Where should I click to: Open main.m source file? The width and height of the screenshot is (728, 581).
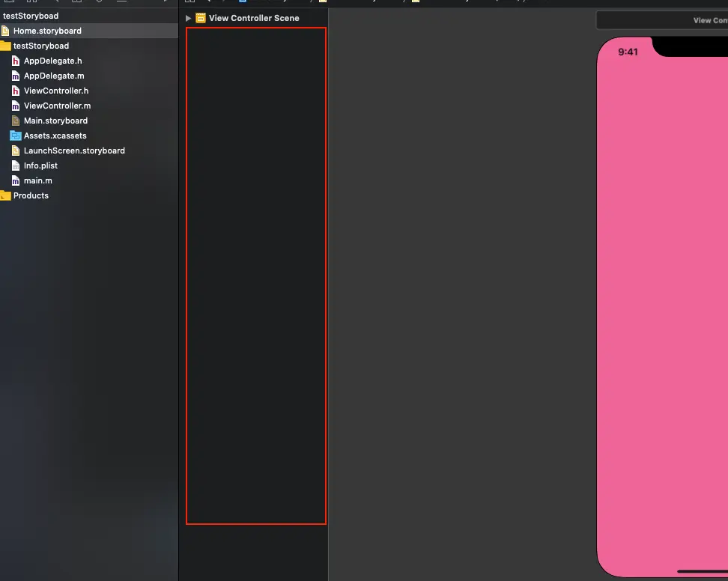pyautogui.click(x=38, y=180)
